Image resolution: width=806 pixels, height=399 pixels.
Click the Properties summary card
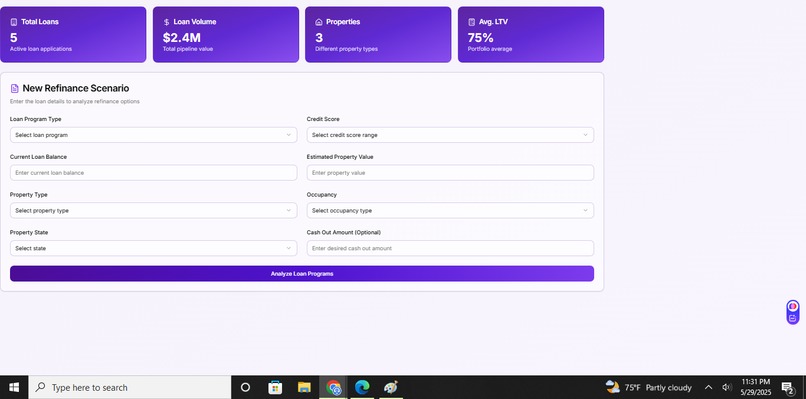pyautogui.click(x=378, y=34)
